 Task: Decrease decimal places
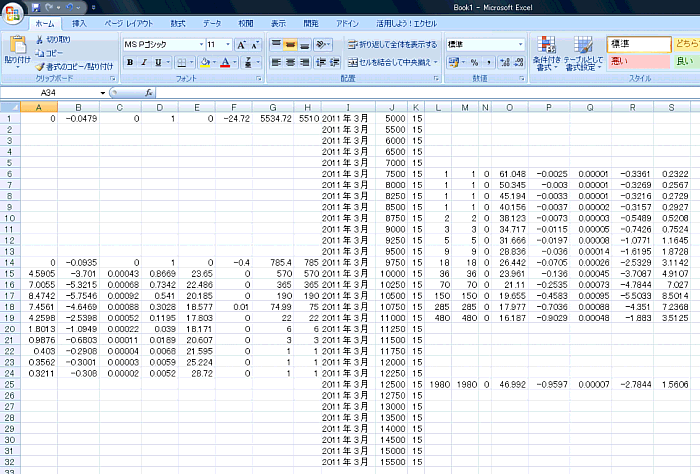[519, 62]
